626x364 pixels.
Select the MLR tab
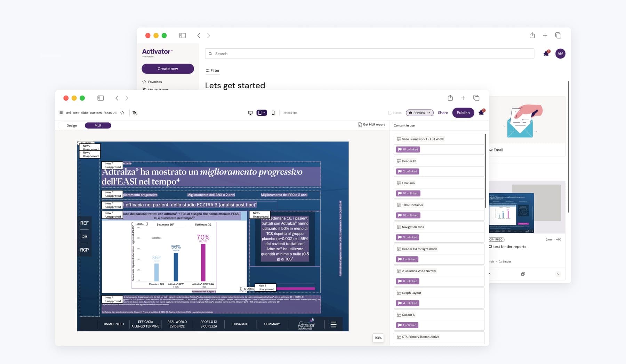(x=98, y=126)
